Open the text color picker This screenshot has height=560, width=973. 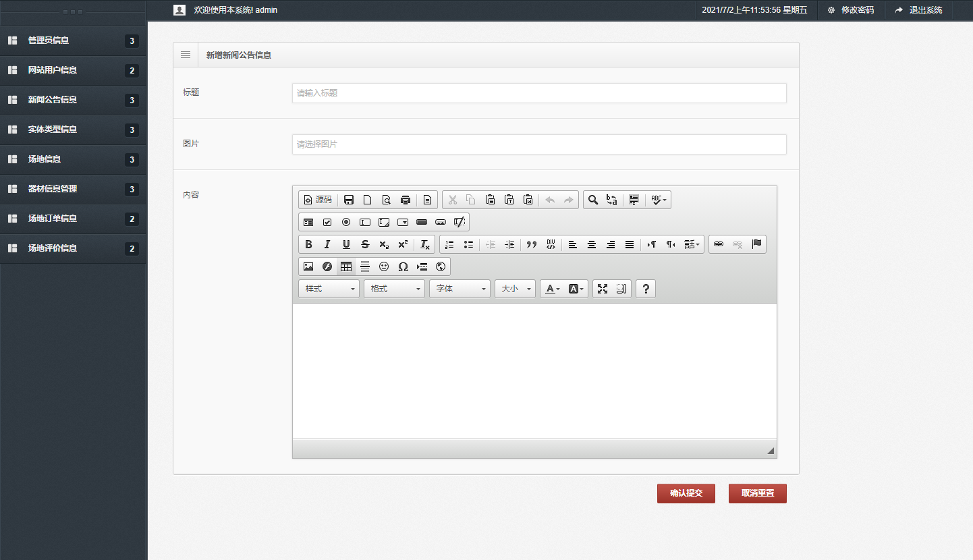tap(553, 289)
